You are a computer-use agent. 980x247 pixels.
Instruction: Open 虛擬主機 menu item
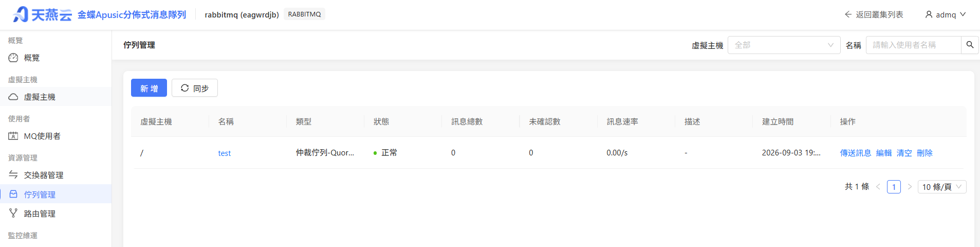pyautogui.click(x=56, y=97)
